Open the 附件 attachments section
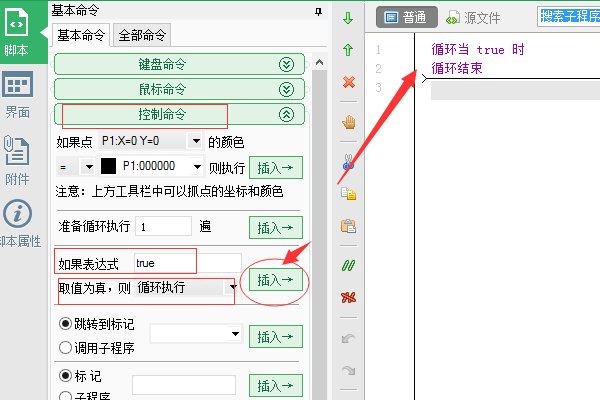 tap(17, 160)
